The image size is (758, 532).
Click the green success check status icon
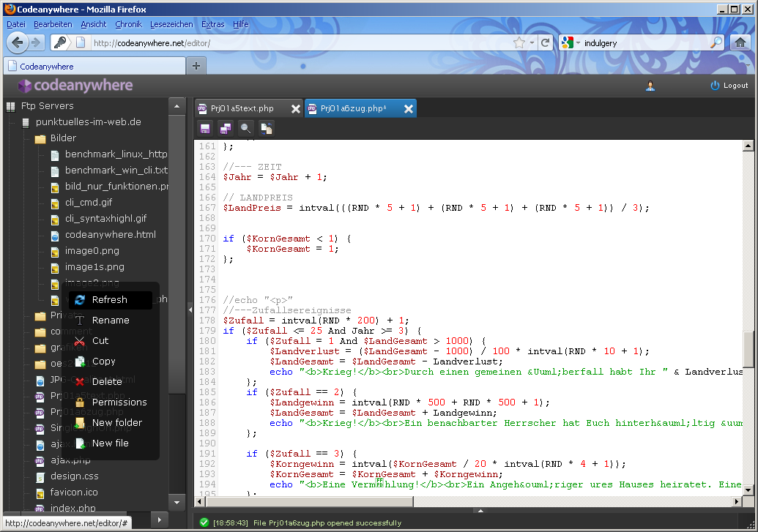(x=204, y=522)
